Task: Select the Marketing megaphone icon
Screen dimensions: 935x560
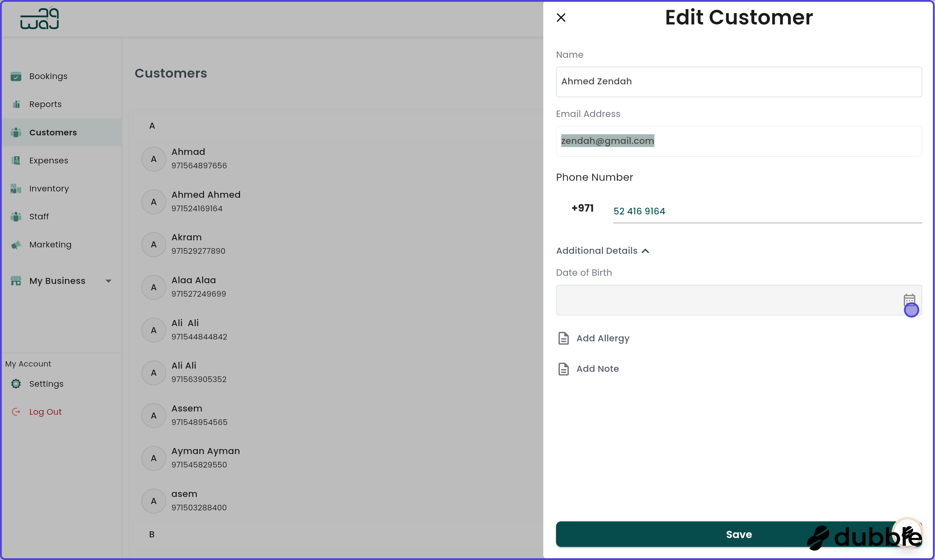Action: tap(16, 245)
